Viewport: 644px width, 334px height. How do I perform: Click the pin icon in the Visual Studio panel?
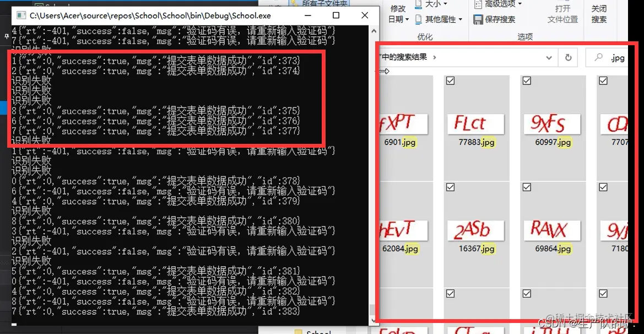tap(6, 36)
